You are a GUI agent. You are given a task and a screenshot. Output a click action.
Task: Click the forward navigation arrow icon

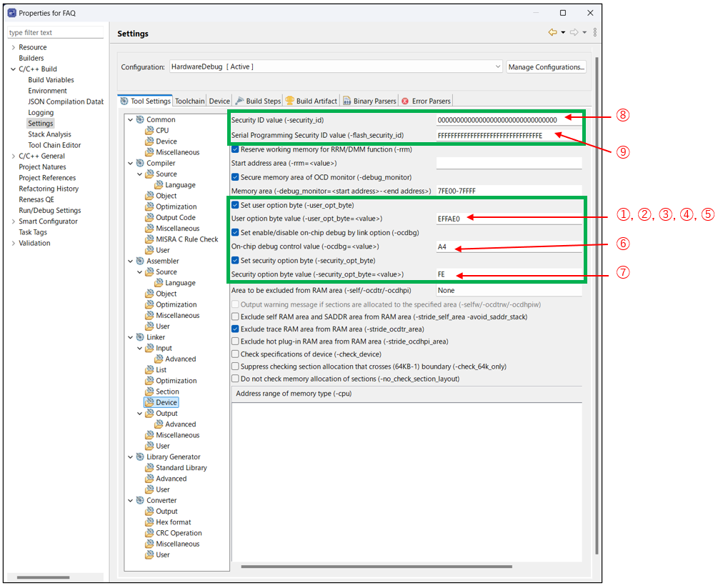tap(574, 32)
